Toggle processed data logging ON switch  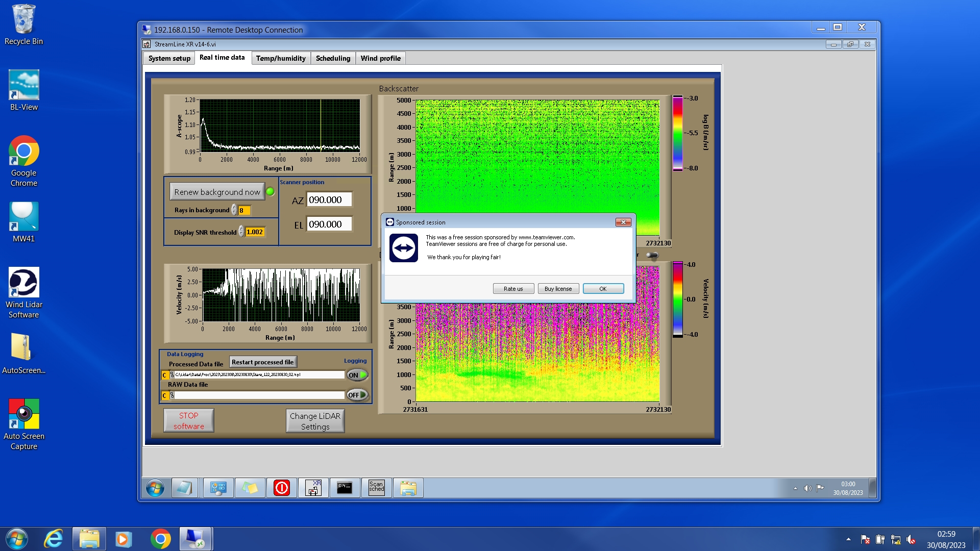[357, 375]
